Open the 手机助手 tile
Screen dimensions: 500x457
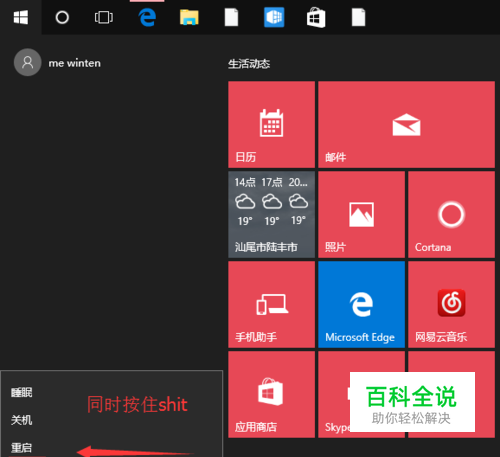271,304
